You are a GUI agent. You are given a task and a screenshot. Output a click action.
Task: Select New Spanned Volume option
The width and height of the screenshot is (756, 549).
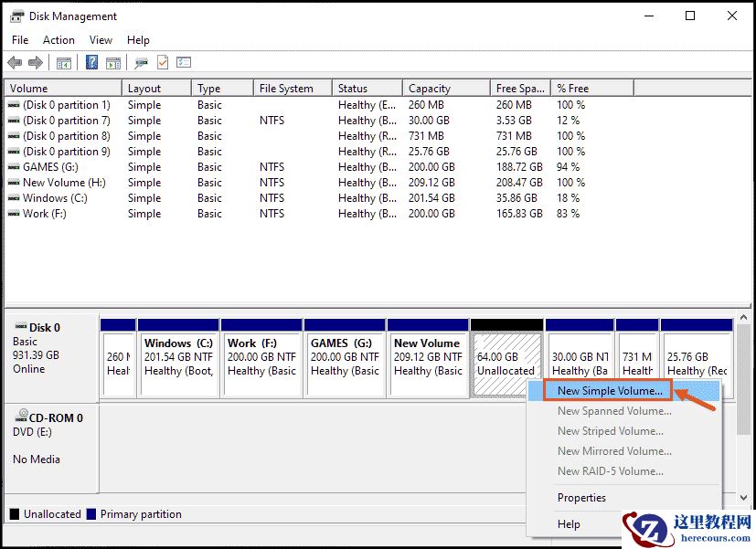click(613, 411)
